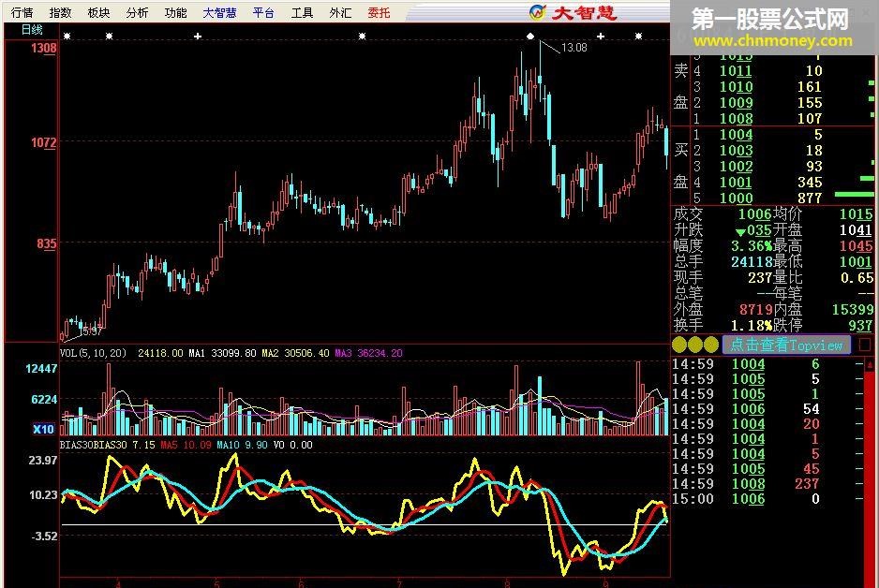Click the leftmost yellow circle indicator
879x588 pixels.
pos(678,345)
